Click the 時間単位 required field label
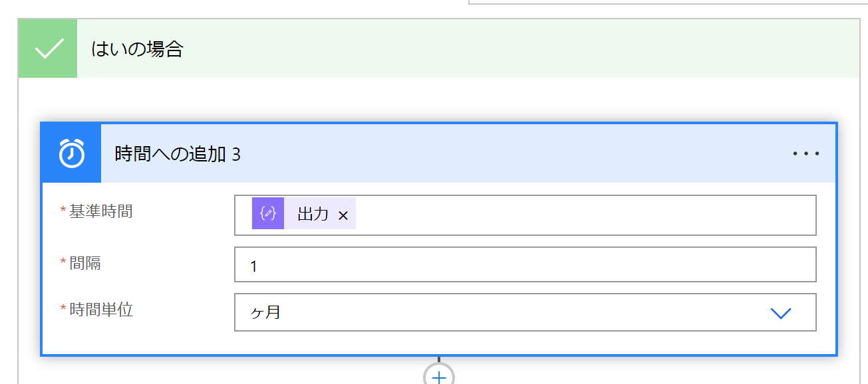868x384 pixels. tap(100, 310)
